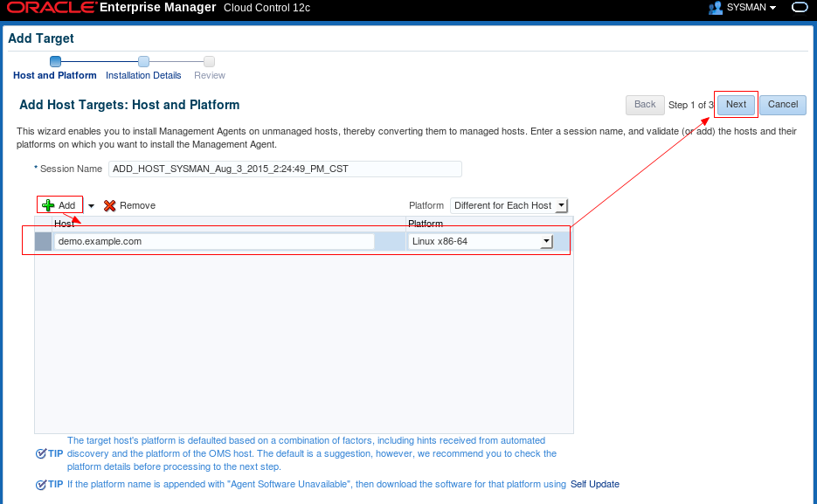The image size is (817, 504).
Task: Select the Review step label
Action: coord(210,75)
